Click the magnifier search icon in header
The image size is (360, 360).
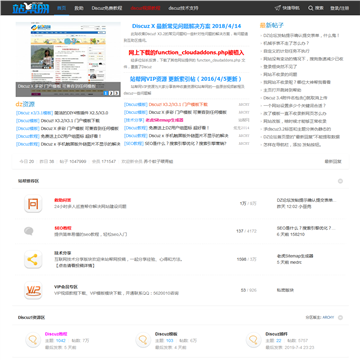[x=310, y=8]
